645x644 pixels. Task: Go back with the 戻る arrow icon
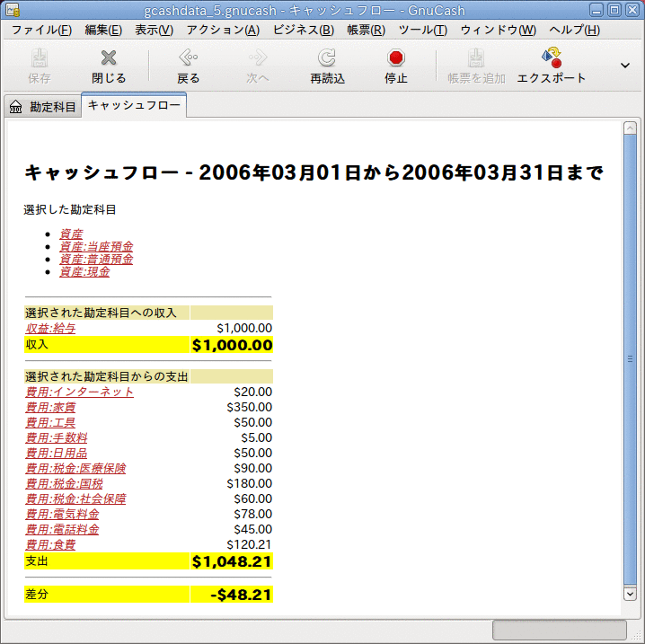[189, 58]
